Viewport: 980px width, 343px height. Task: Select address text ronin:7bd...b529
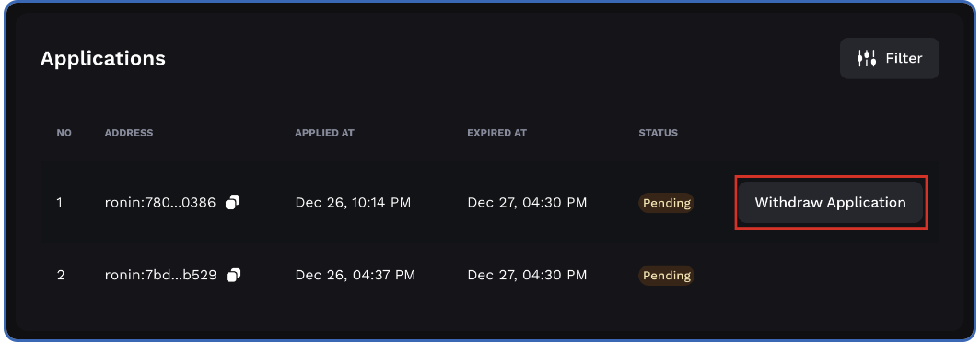pos(160,276)
